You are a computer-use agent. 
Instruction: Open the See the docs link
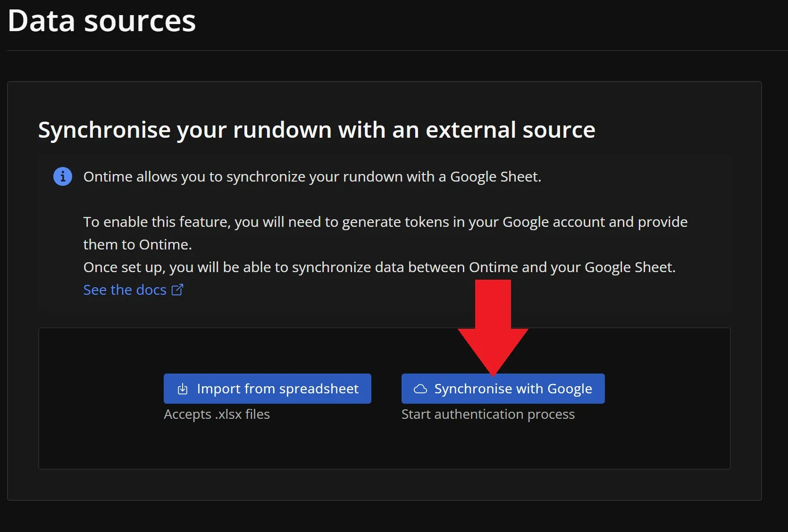click(125, 290)
